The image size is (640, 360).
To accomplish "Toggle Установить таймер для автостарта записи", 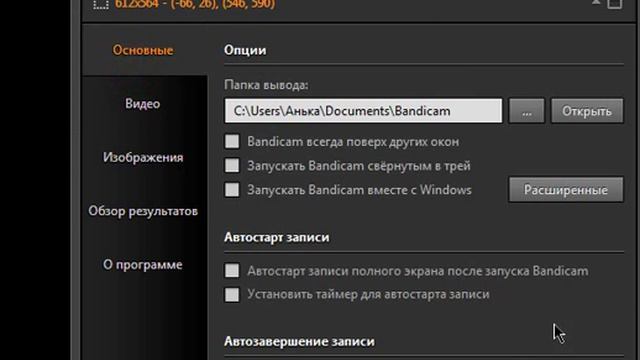I will (232, 295).
